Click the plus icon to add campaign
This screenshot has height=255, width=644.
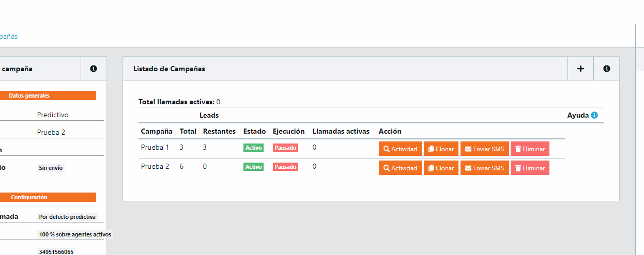[x=580, y=69]
